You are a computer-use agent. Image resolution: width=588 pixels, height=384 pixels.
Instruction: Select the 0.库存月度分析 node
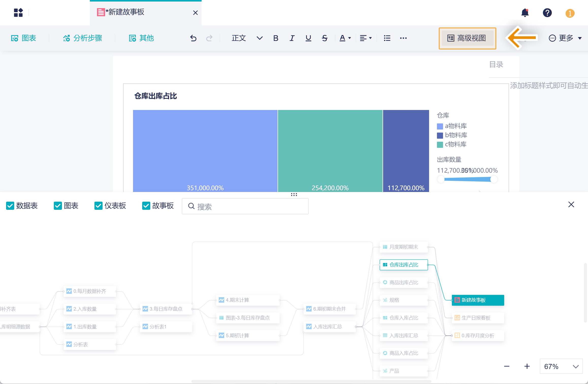[478, 335]
